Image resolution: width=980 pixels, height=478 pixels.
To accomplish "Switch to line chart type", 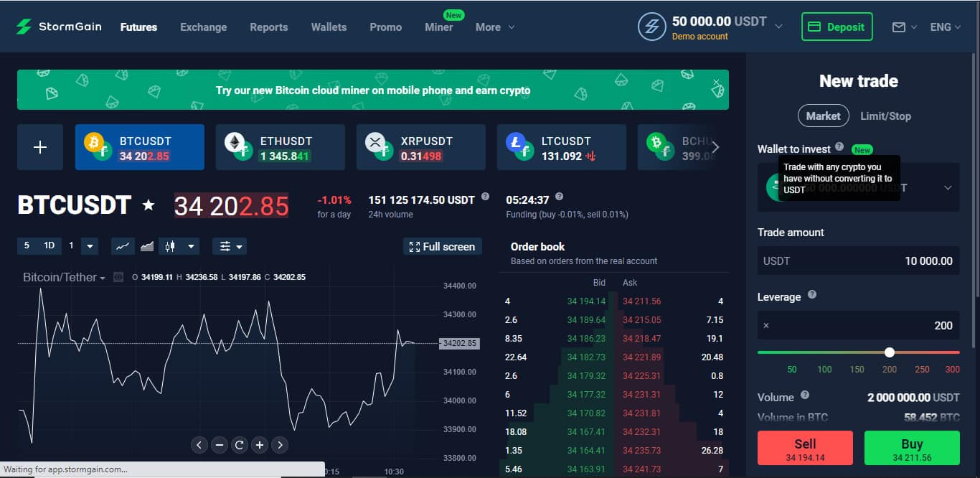I will (x=123, y=246).
